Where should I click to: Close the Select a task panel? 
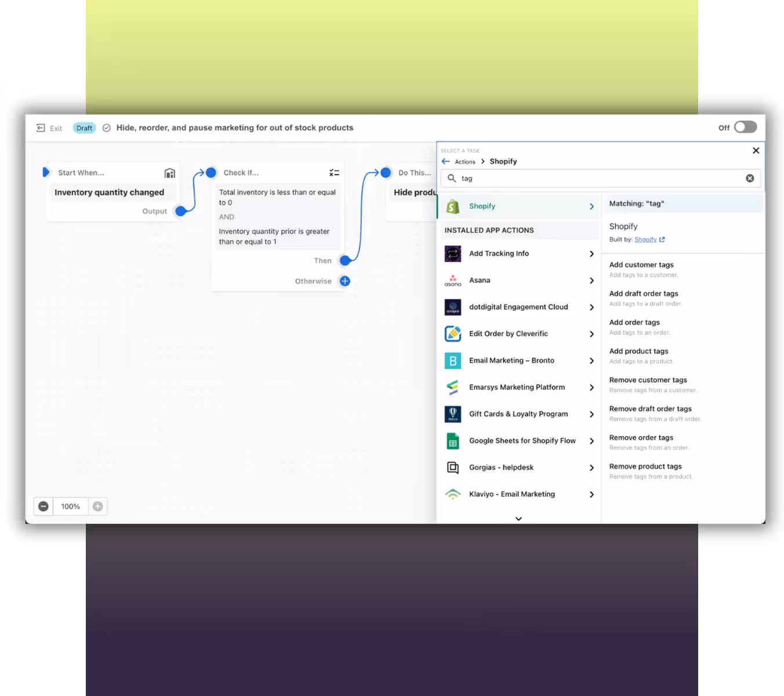(756, 151)
